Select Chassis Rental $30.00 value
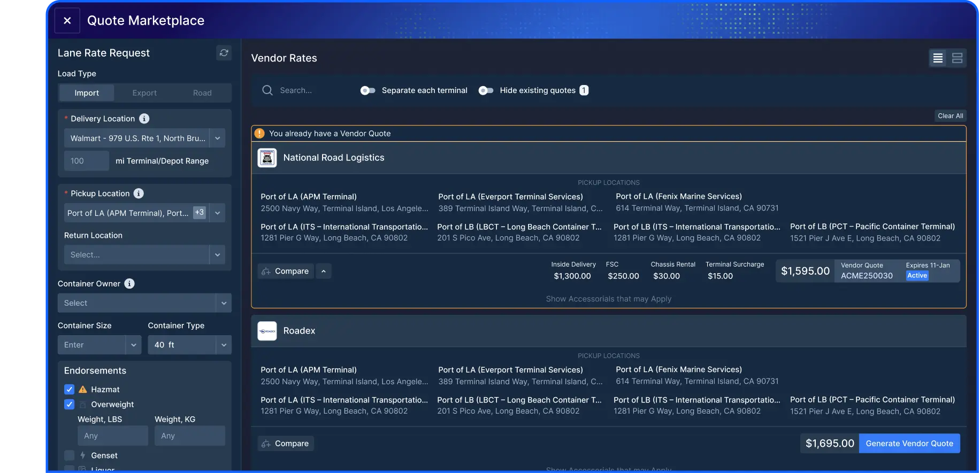The image size is (980, 473). [667, 276]
